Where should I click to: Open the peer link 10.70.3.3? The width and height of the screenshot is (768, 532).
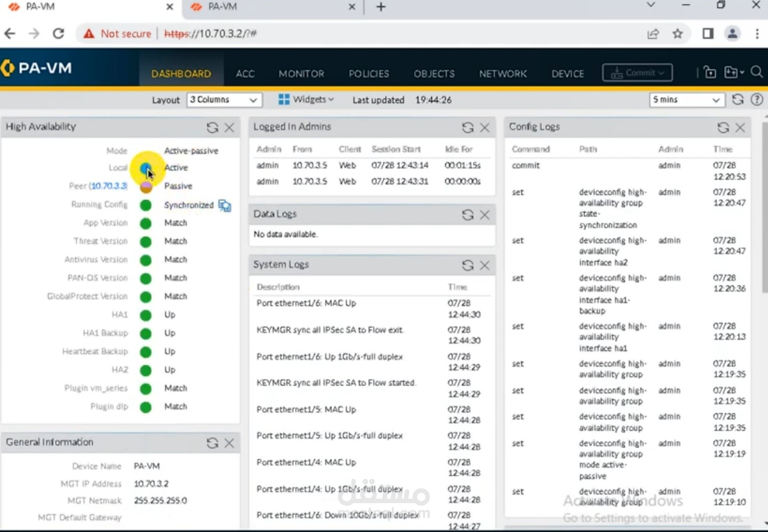(x=109, y=186)
